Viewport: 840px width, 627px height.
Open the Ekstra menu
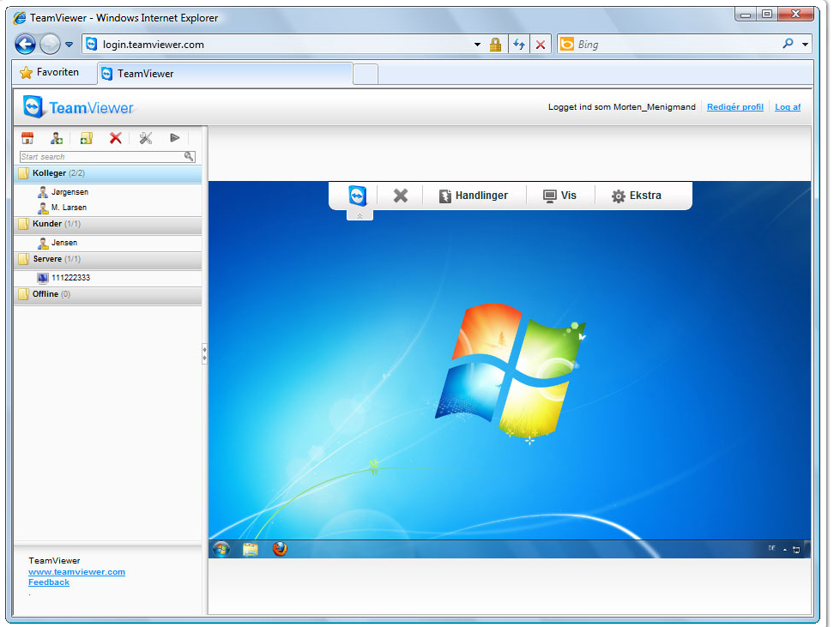point(636,196)
